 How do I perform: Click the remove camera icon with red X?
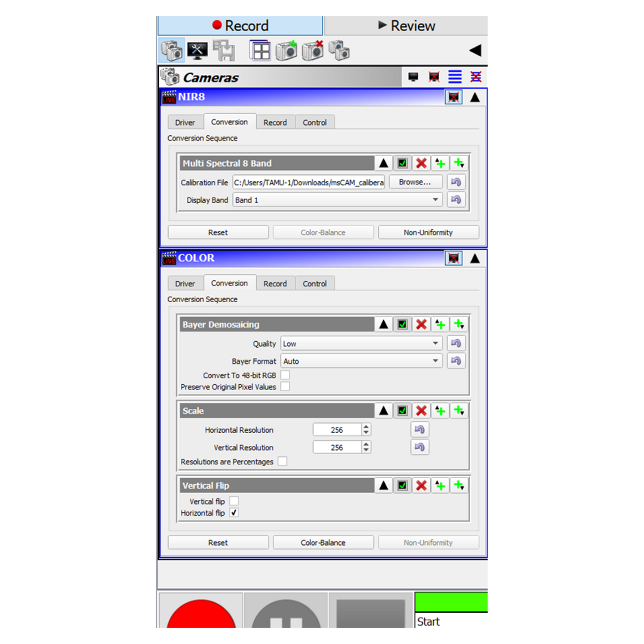click(x=313, y=51)
